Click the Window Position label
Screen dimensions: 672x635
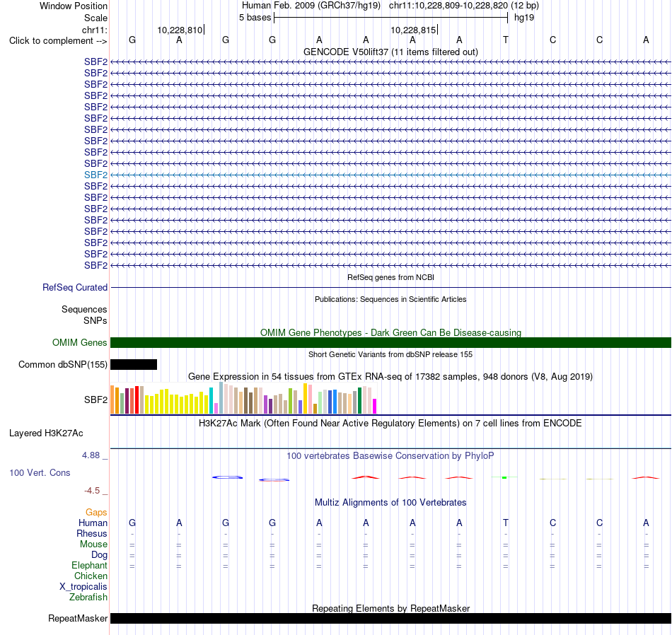pos(74,6)
